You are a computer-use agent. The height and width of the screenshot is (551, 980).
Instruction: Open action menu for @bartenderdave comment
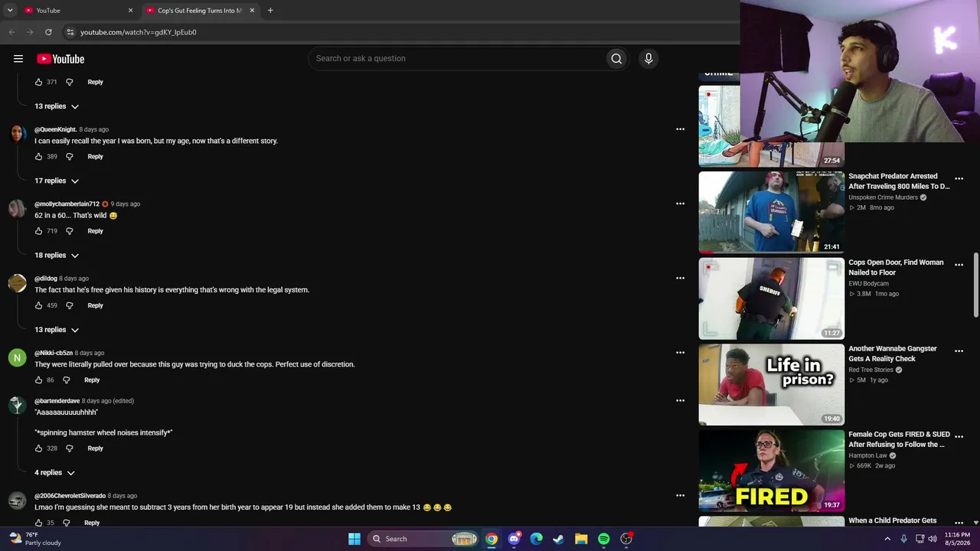coord(680,400)
